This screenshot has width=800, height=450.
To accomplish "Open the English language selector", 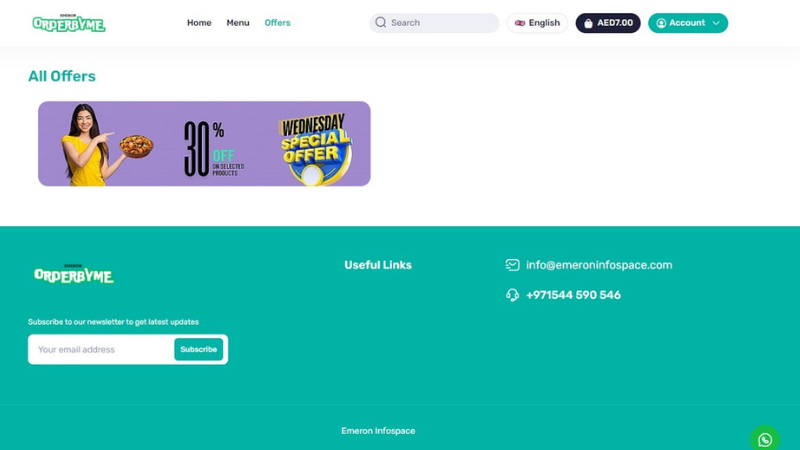I will tap(537, 23).
